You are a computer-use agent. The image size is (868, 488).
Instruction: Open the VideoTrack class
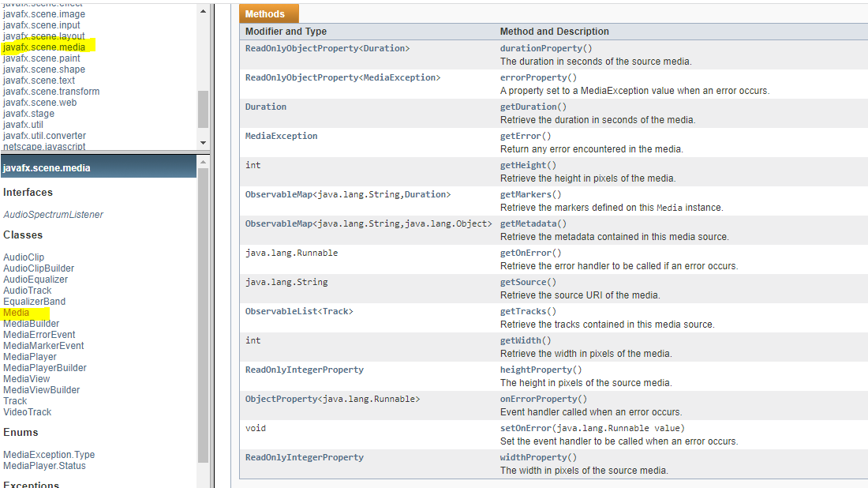coord(28,412)
